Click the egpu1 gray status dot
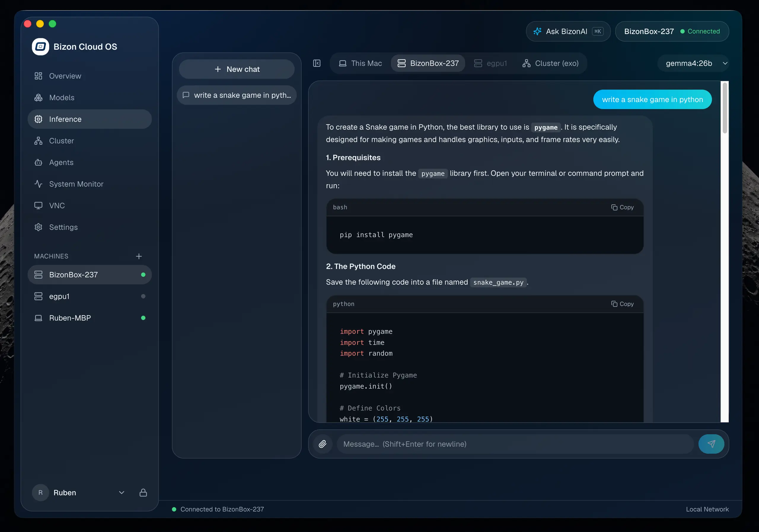Image resolution: width=759 pixels, height=532 pixels. click(143, 296)
